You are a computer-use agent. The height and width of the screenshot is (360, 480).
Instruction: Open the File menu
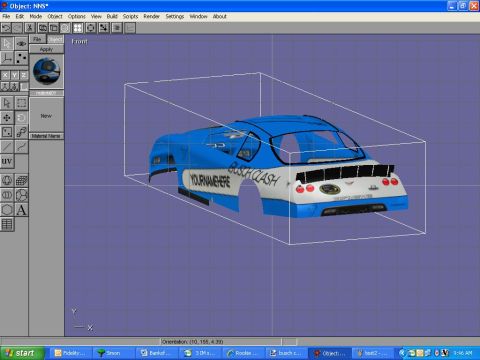coord(6,16)
